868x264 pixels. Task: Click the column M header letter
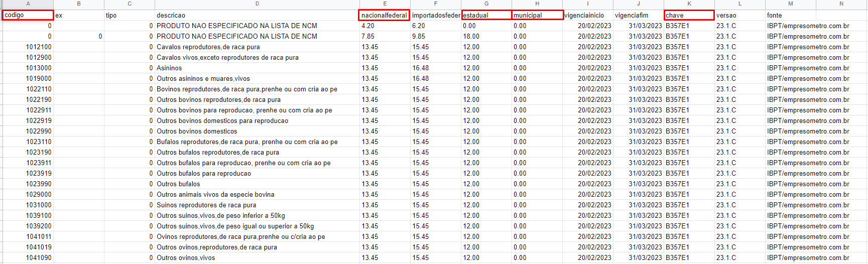click(x=790, y=4)
